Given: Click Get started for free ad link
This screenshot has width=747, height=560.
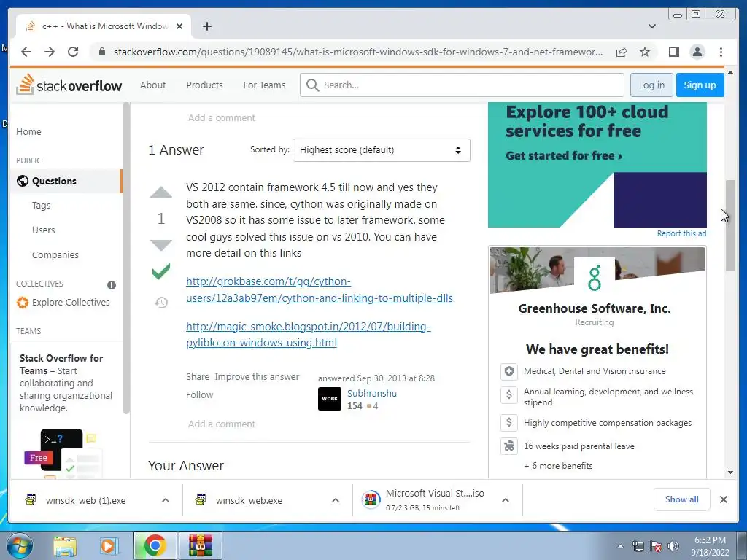Looking at the screenshot, I should click(564, 156).
